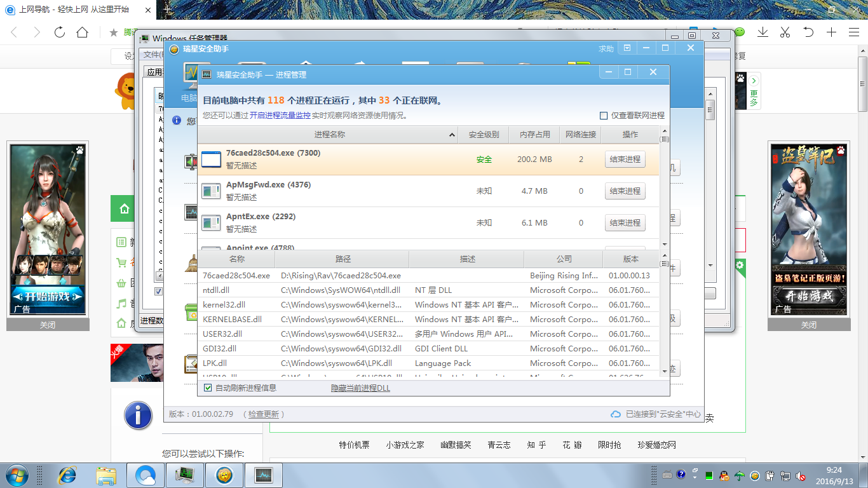Open the browser downloads icon
The image size is (868, 488).
(x=763, y=32)
